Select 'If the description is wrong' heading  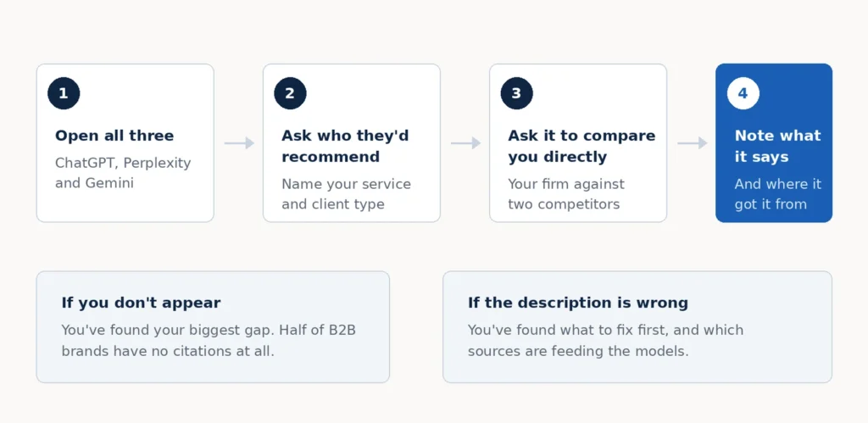click(578, 303)
